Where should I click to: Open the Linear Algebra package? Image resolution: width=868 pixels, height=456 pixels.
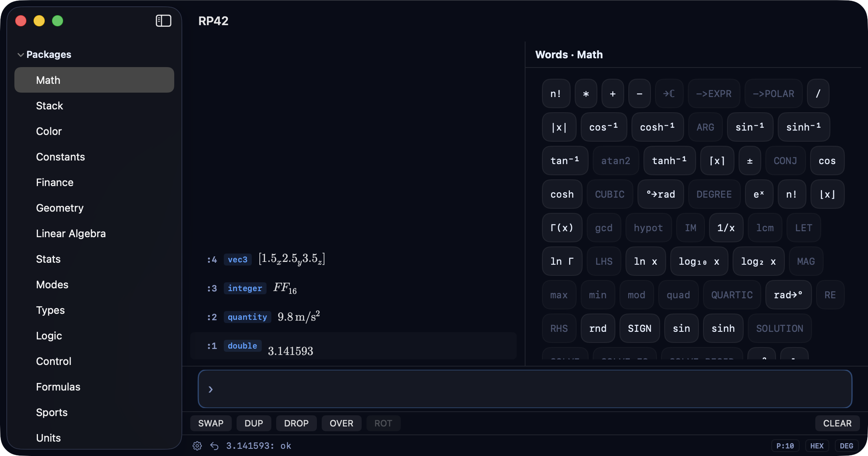click(94, 233)
